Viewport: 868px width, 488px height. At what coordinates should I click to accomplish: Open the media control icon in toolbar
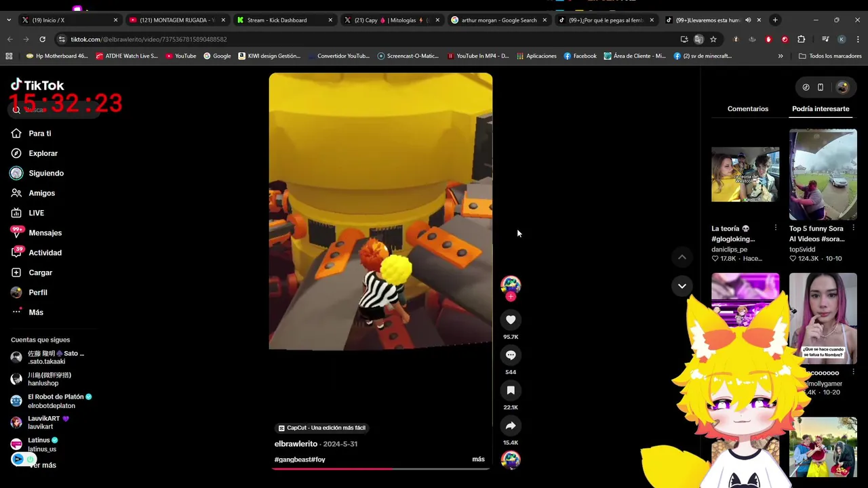[x=825, y=39]
